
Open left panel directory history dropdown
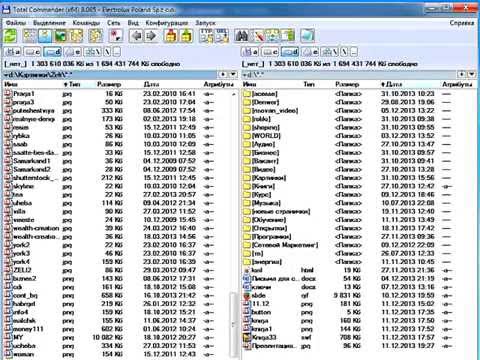[x=233, y=74]
